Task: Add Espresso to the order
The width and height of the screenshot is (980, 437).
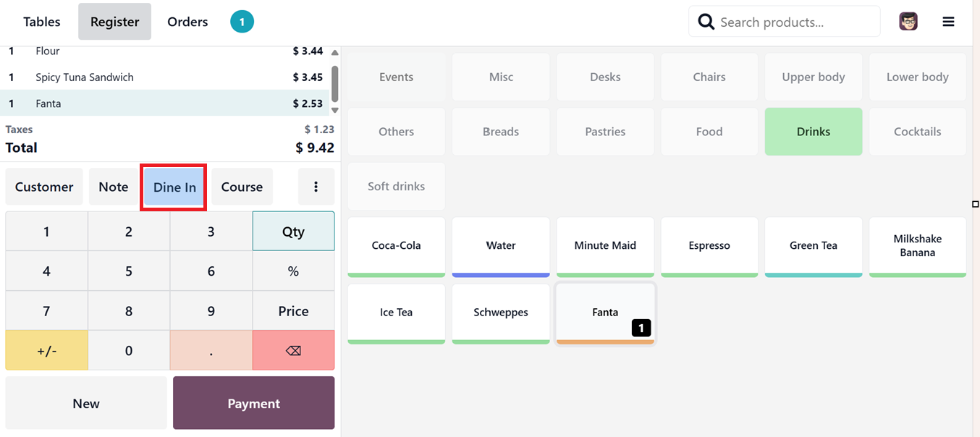Action: coord(709,246)
